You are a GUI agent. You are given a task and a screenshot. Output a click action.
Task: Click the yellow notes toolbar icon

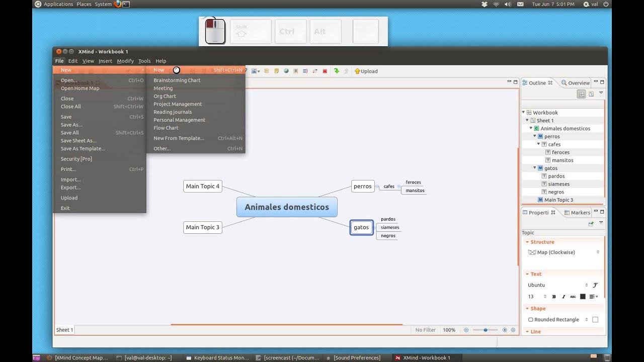point(276,71)
